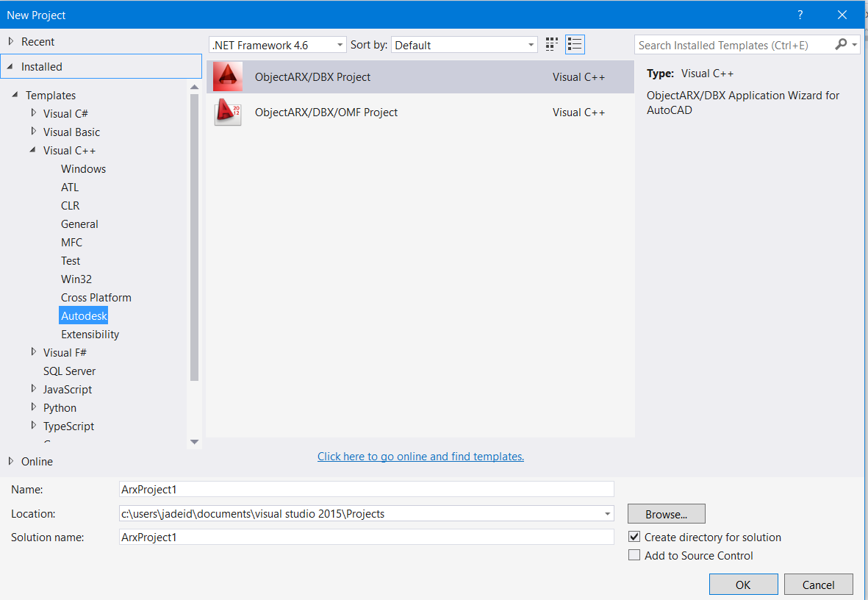868x600 pixels.
Task: Uncheck Create directory for solution
Action: 634,537
